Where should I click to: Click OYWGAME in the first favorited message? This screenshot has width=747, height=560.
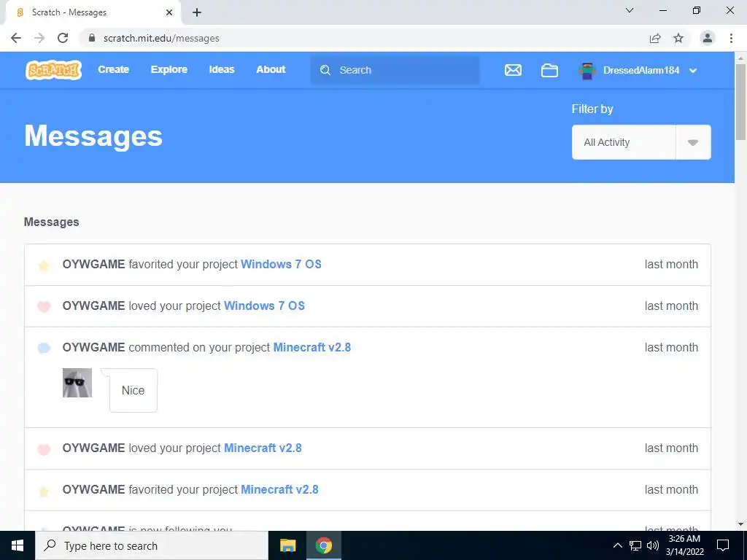(x=94, y=264)
